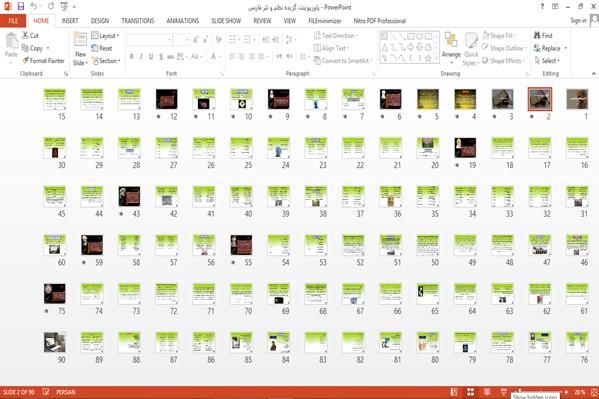Open the Section dropdown menu
The image size is (599, 399).
point(106,61)
